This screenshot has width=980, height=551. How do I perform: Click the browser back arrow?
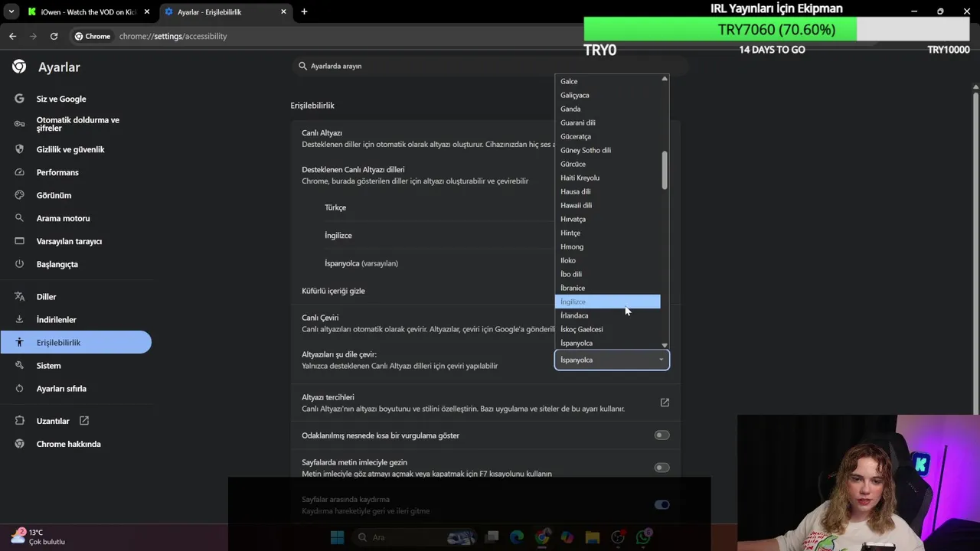(x=12, y=36)
